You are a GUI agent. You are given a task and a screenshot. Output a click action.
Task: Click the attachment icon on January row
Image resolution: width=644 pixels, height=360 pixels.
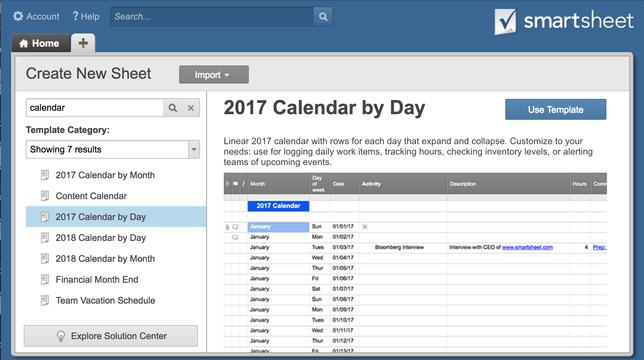click(x=227, y=227)
